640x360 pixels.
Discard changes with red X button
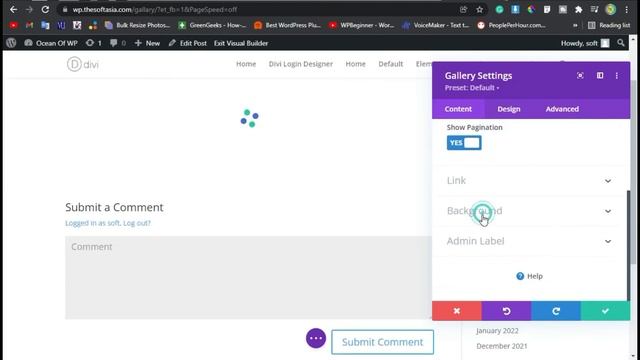(457, 311)
